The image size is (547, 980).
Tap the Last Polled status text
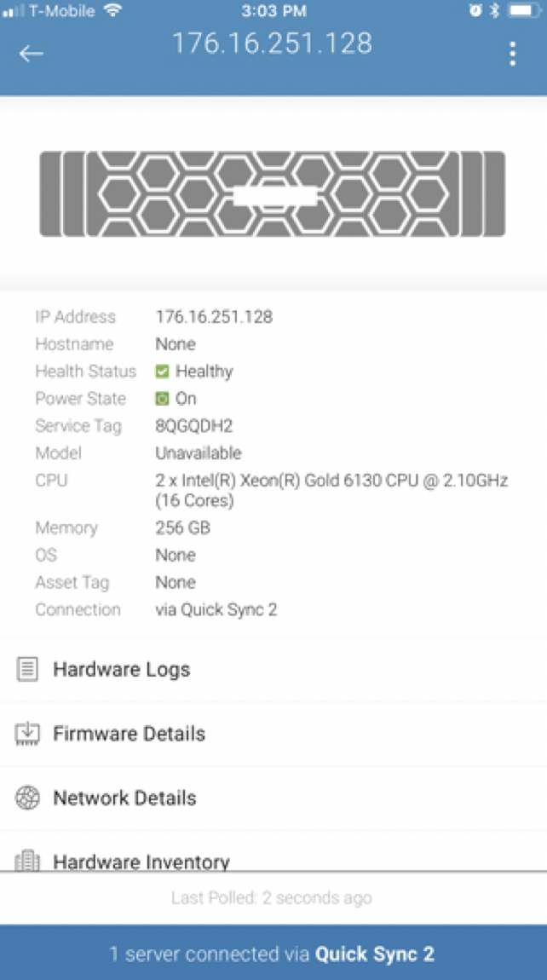pyautogui.click(x=271, y=898)
